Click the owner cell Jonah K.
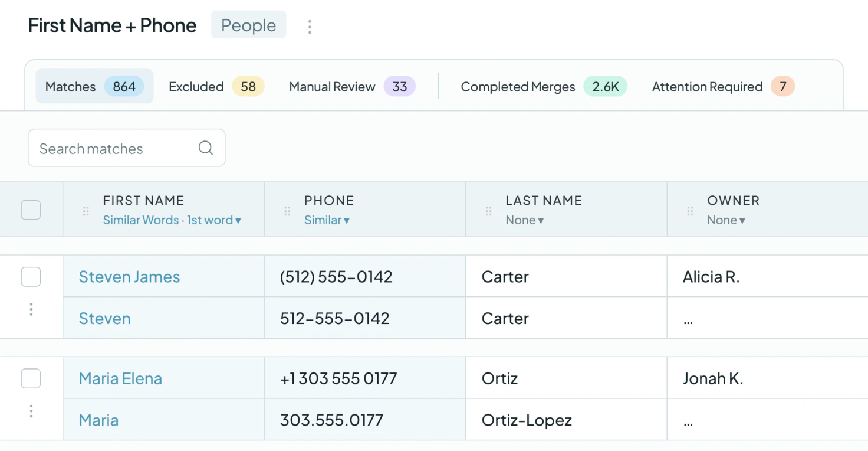Image resolution: width=868 pixels, height=451 pixels. click(767, 378)
